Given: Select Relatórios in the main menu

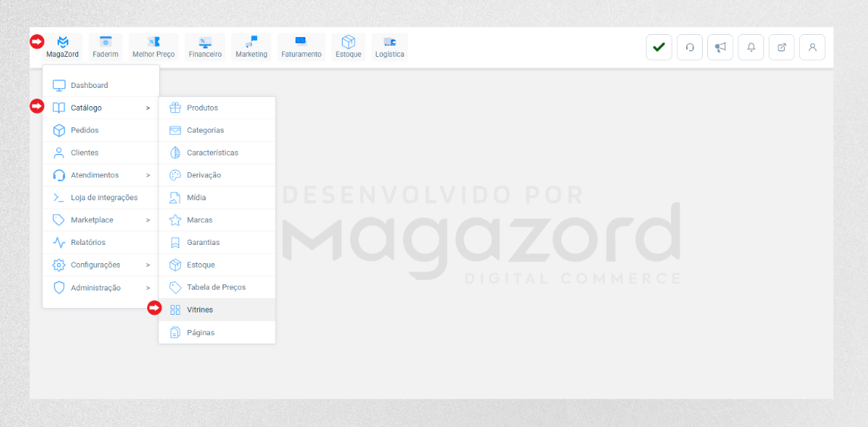Looking at the screenshot, I should (x=101, y=243).
